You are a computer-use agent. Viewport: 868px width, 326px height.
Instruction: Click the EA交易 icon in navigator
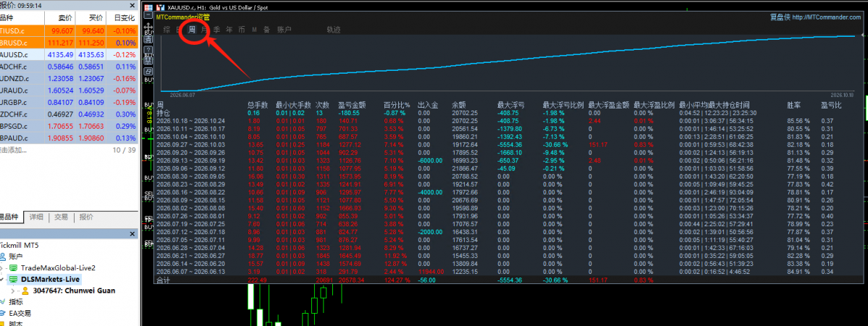click(3, 313)
